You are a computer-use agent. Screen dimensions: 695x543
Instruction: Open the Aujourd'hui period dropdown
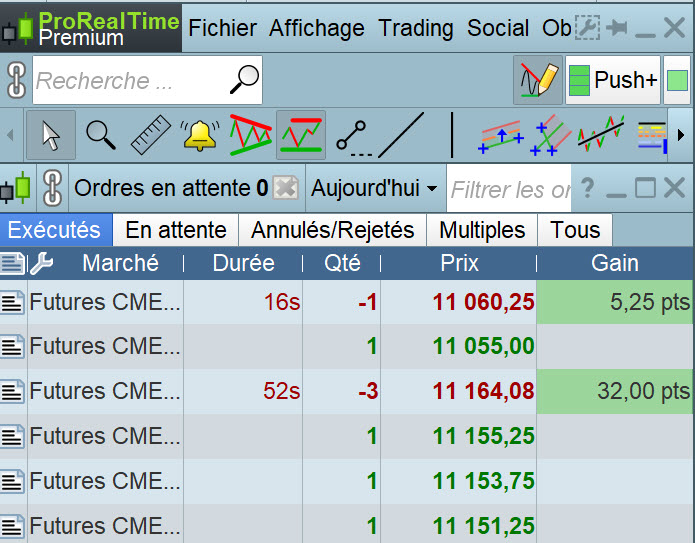375,188
